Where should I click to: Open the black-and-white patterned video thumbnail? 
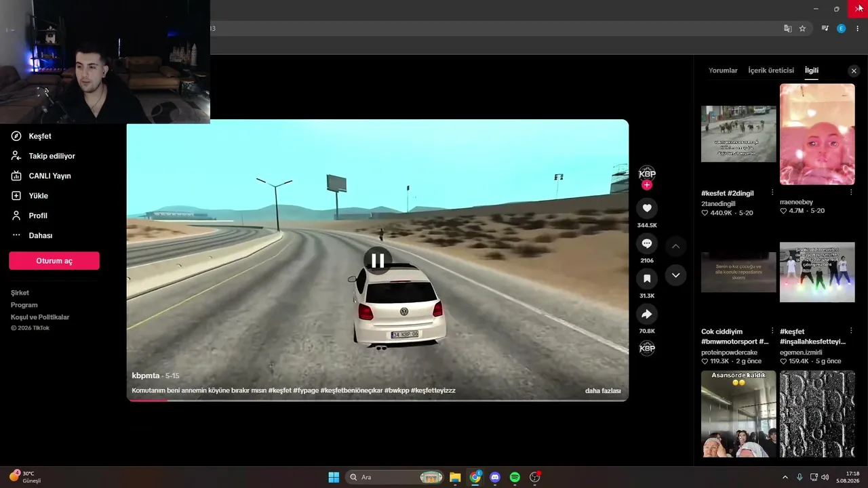[817, 414]
